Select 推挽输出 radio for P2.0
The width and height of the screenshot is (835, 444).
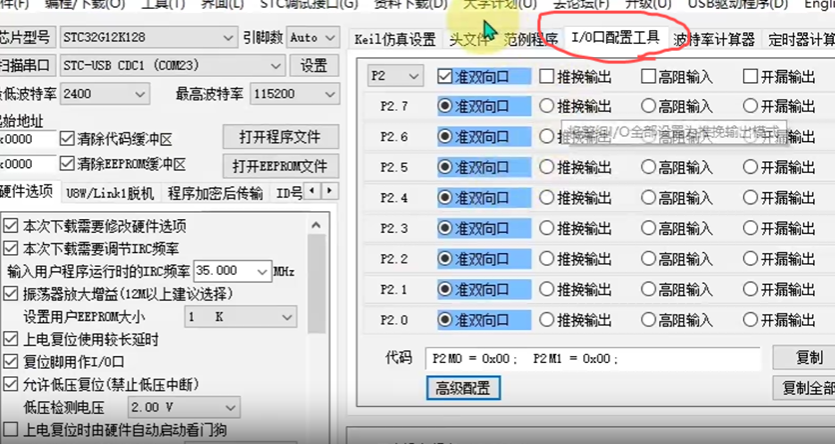coord(547,320)
